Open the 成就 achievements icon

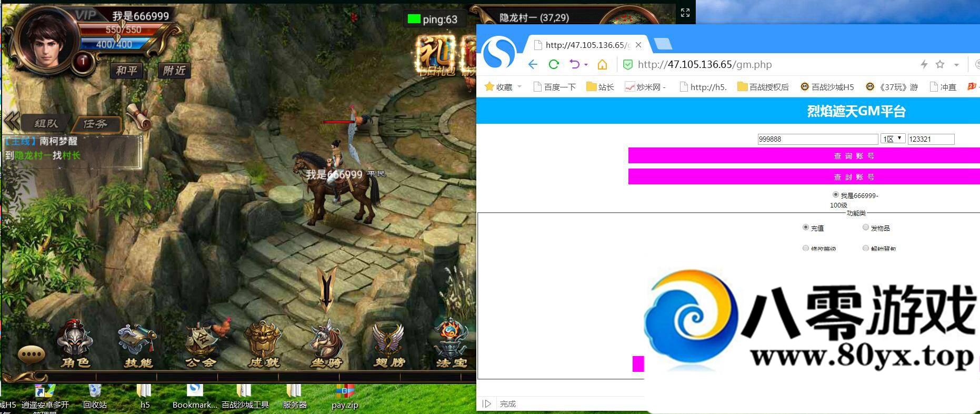coord(263,345)
